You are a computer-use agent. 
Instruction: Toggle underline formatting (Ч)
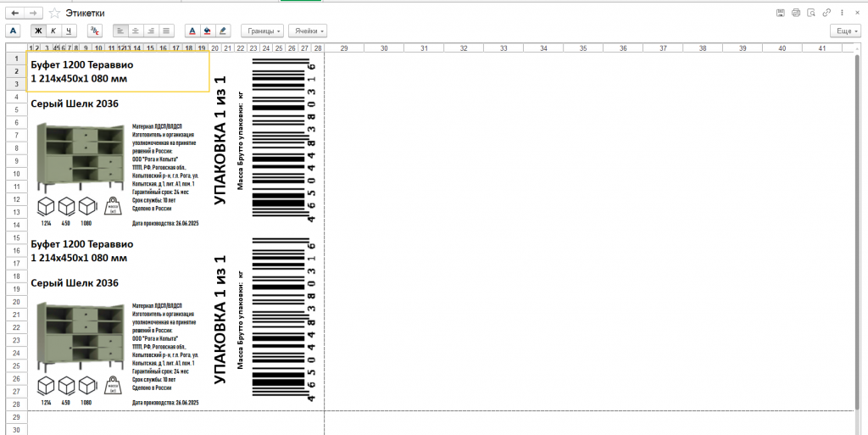69,31
